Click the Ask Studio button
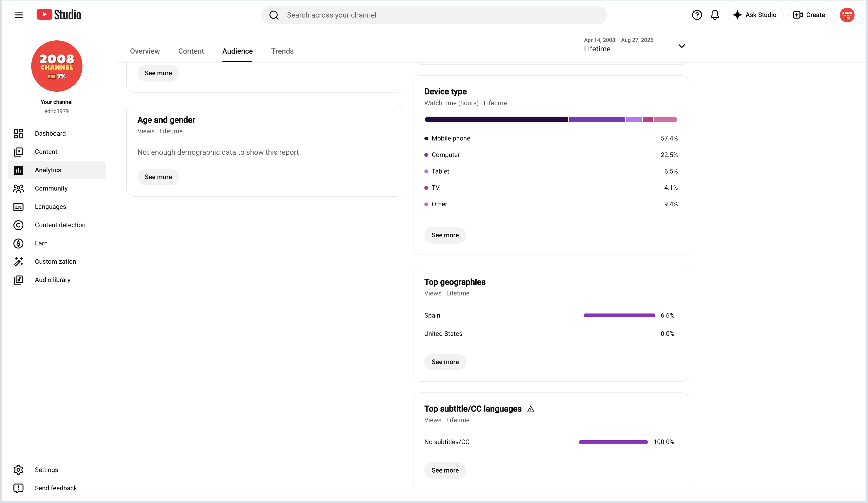Image resolution: width=868 pixels, height=503 pixels. (755, 15)
